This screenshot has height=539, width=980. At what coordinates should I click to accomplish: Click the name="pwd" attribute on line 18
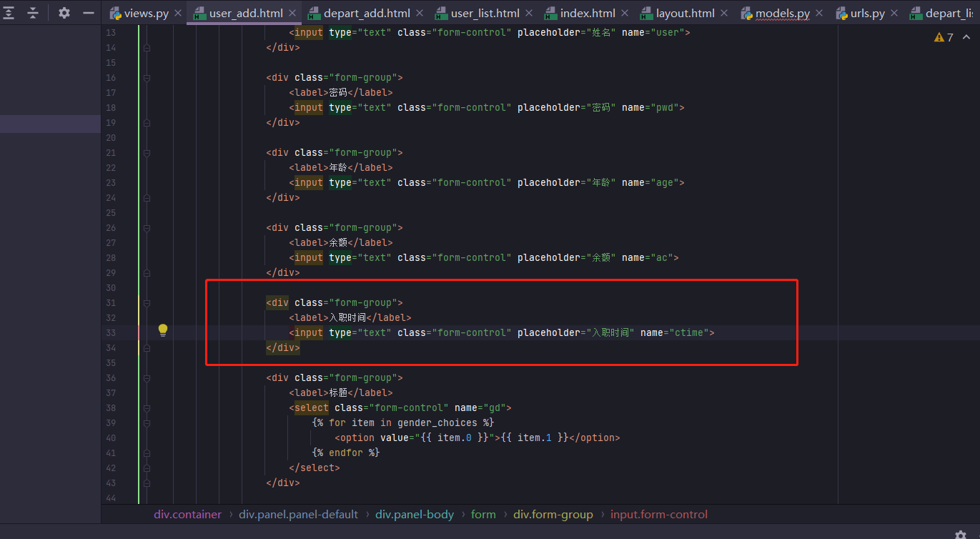(650, 107)
